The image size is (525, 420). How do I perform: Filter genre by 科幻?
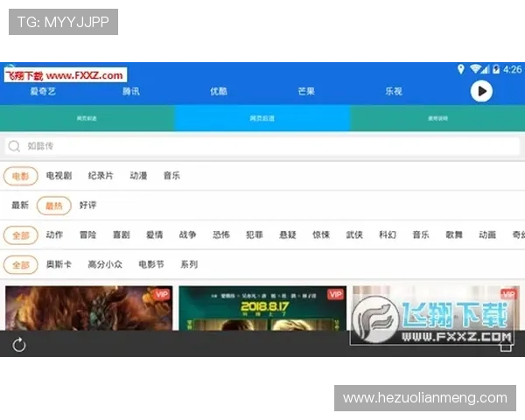pos(388,234)
